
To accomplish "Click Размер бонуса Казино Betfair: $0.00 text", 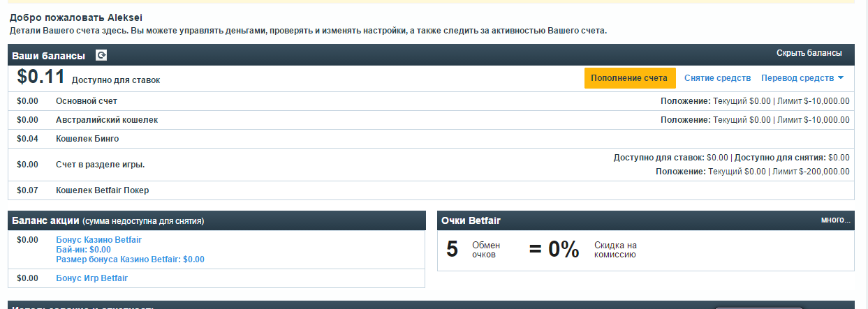I will tap(130, 259).
